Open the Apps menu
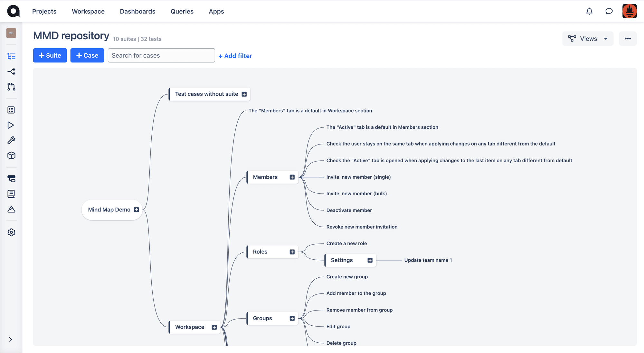The image size is (644, 353). (x=216, y=11)
